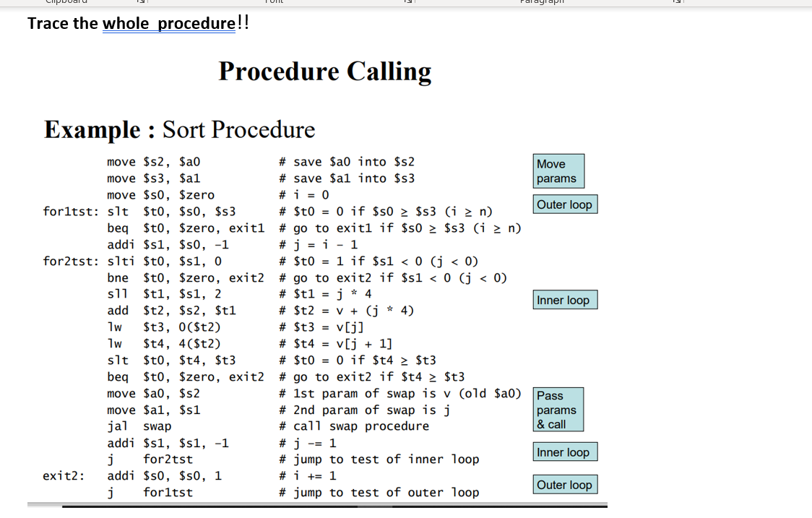The height and width of the screenshot is (518, 812).
Task: Click the 'whole procedure' underlined hyperlink
Action: point(168,23)
